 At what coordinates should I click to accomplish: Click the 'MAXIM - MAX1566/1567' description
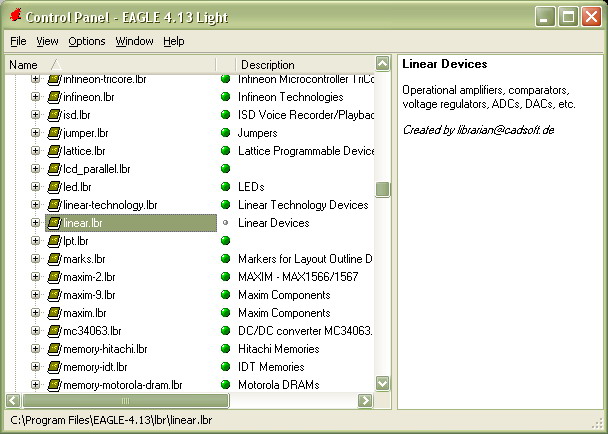(298, 277)
